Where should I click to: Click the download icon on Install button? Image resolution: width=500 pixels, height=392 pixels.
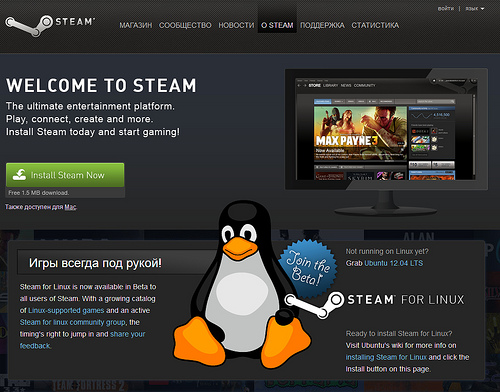[x=19, y=175]
